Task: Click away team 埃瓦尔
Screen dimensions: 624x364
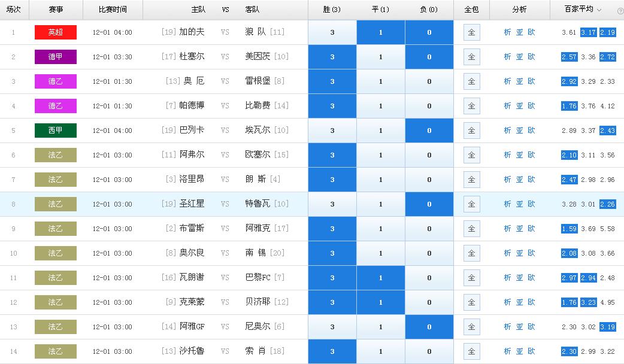Action: [x=258, y=130]
